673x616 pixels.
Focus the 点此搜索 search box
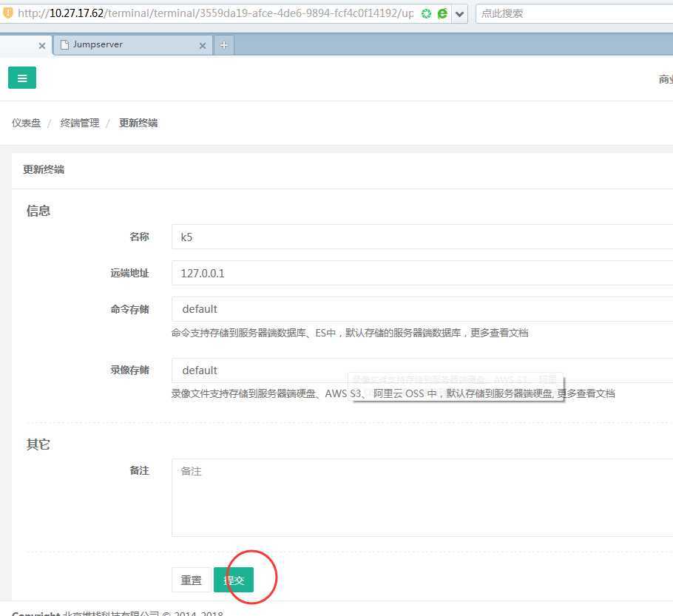[x=575, y=14]
